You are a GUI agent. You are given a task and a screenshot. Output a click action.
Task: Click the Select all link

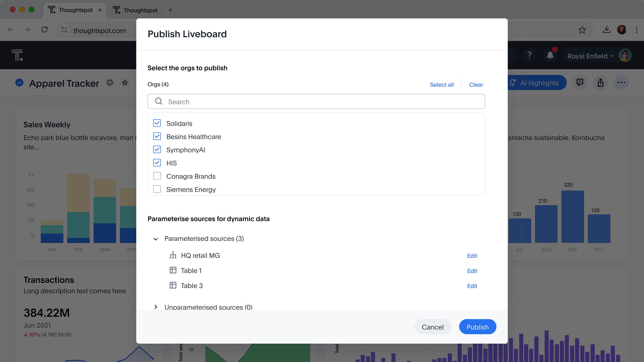tap(442, 85)
